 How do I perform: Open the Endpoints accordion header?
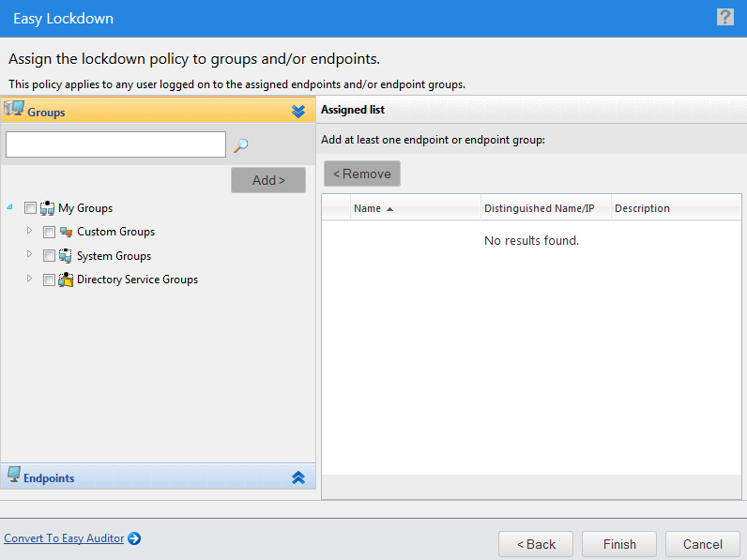(x=159, y=477)
